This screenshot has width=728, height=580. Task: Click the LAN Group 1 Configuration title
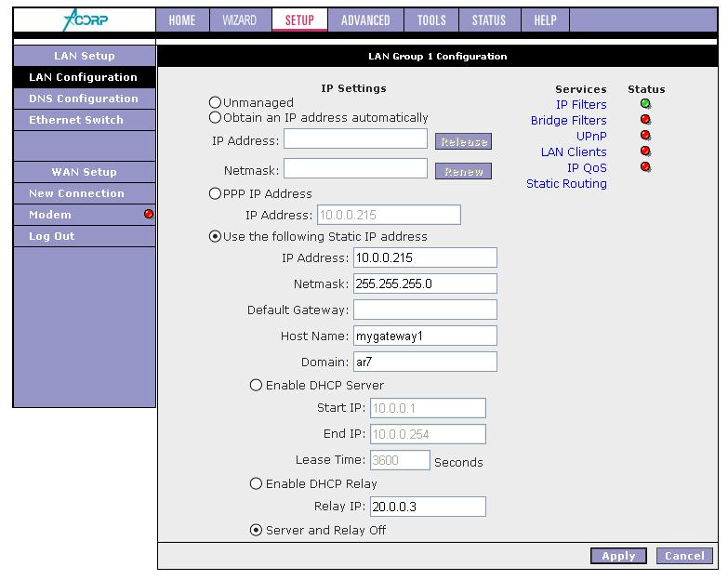point(437,56)
